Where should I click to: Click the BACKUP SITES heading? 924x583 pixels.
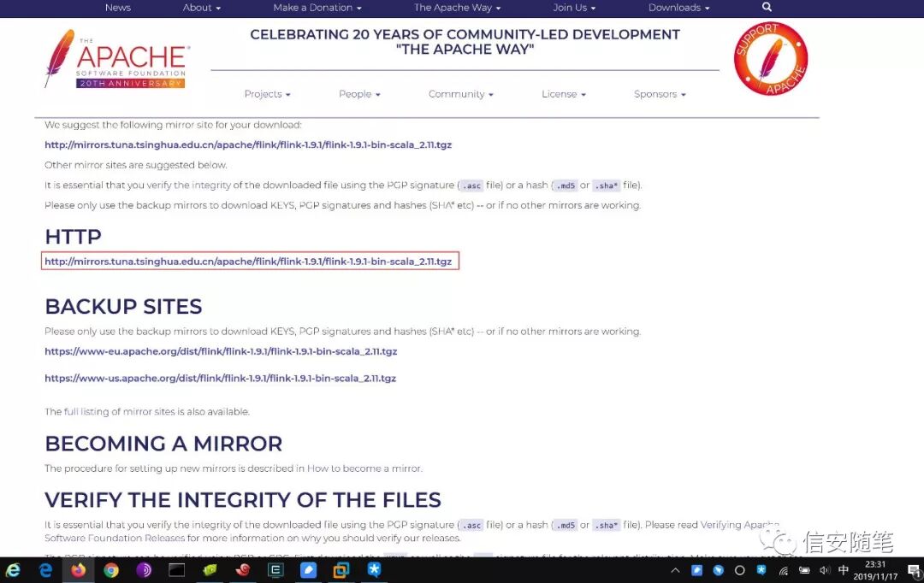tap(123, 307)
